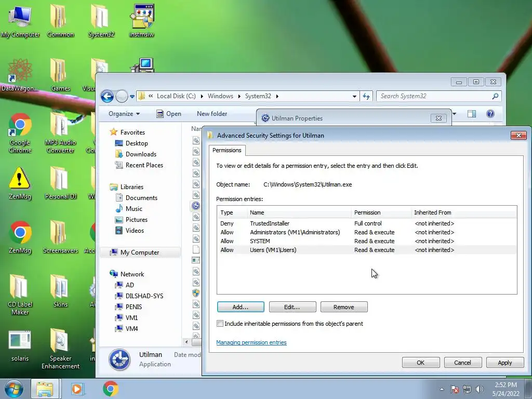This screenshot has width=532, height=399.
Task: Select Documents library in sidebar
Action: tap(137, 198)
